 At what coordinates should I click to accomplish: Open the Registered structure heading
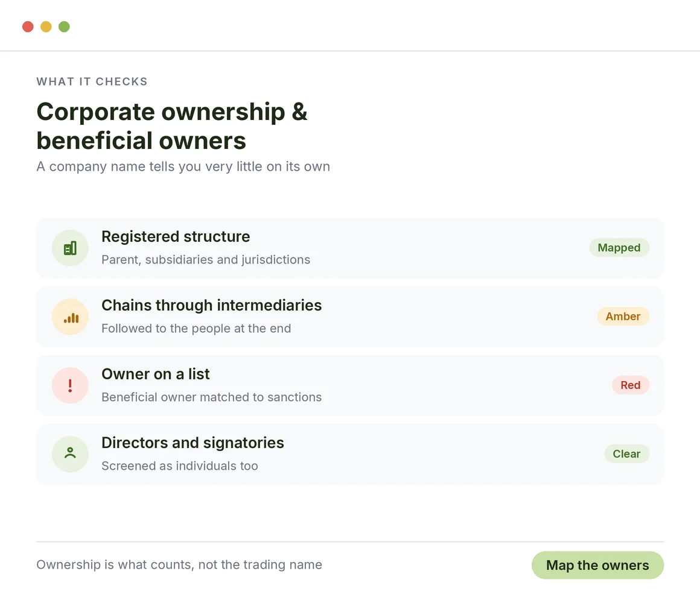(x=176, y=236)
